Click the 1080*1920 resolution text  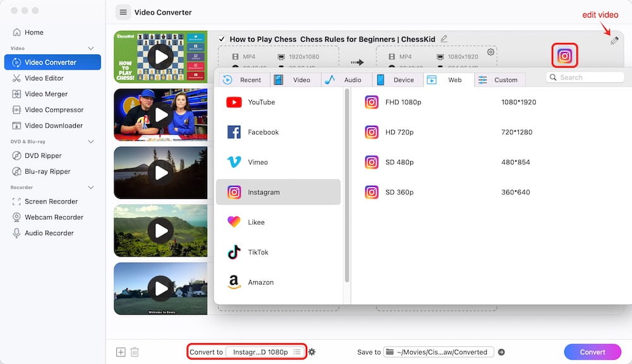point(518,102)
